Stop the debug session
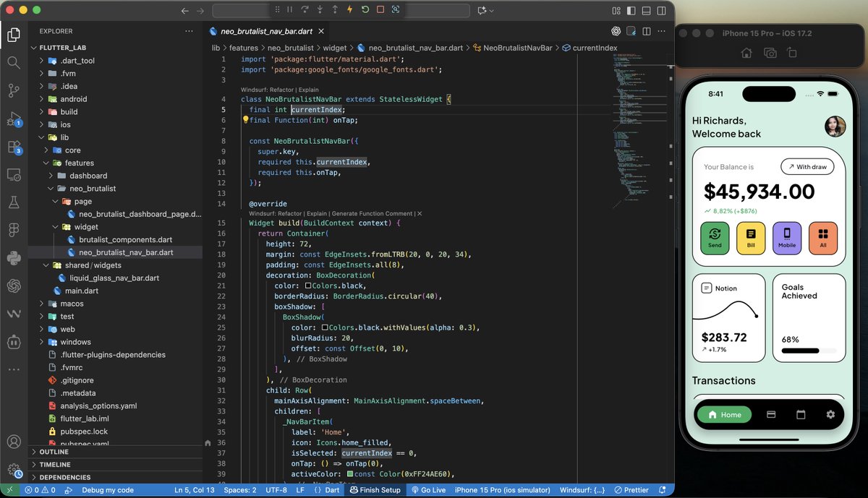The image size is (868, 498). click(x=380, y=10)
